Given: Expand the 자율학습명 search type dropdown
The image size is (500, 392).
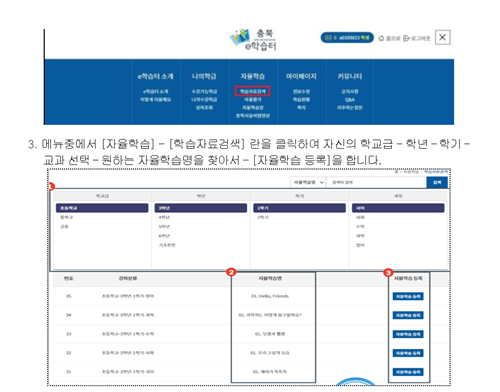Looking at the screenshot, I should click(308, 182).
